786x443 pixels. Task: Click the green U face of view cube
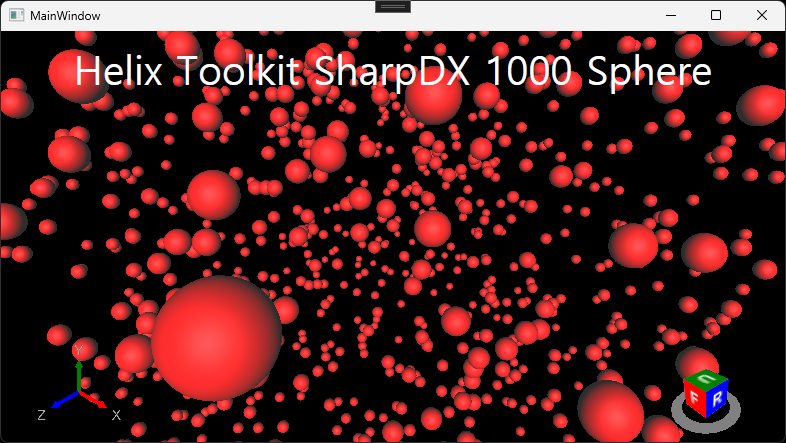click(x=706, y=379)
